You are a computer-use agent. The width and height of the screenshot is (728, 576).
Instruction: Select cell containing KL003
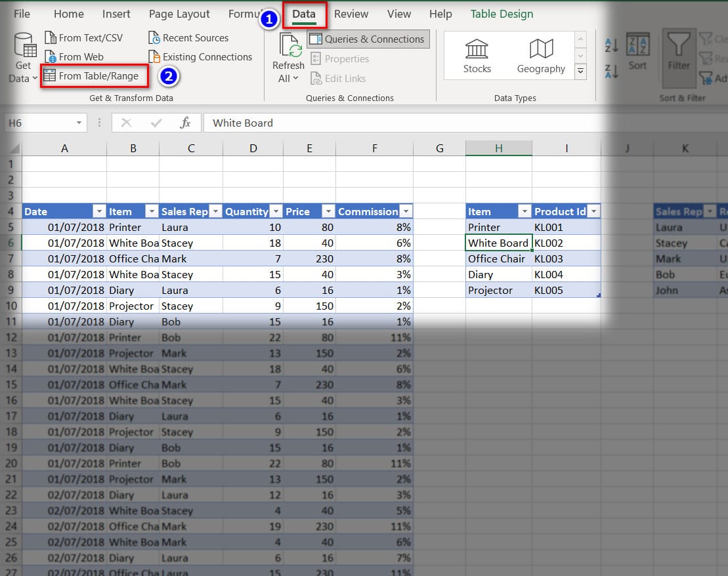pyautogui.click(x=566, y=258)
